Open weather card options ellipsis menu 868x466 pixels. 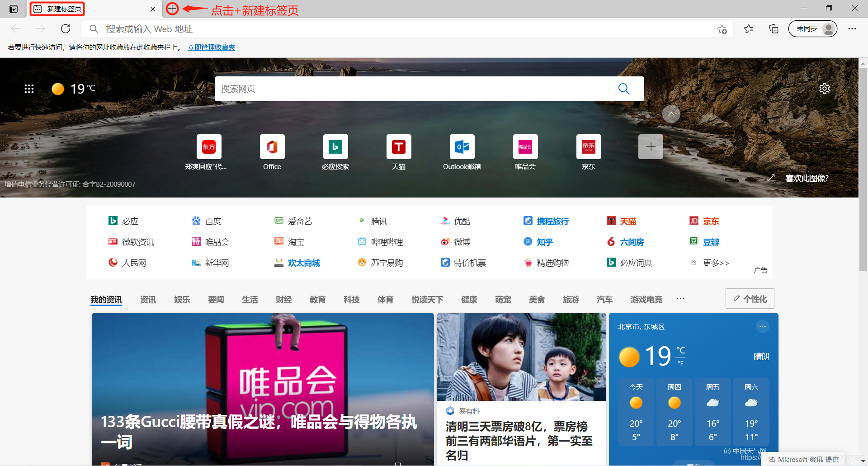(x=763, y=326)
